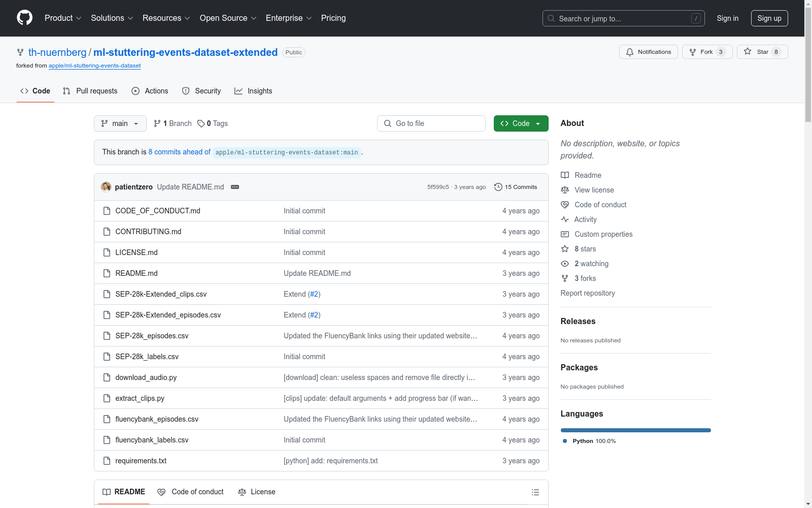Click the Update README.md commit message in header
The image size is (812, 508).
(x=190, y=187)
